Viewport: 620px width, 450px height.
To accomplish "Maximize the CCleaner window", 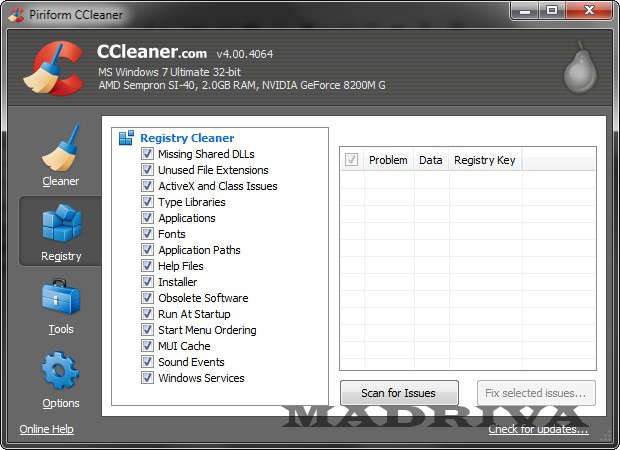I will [x=552, y=11].
